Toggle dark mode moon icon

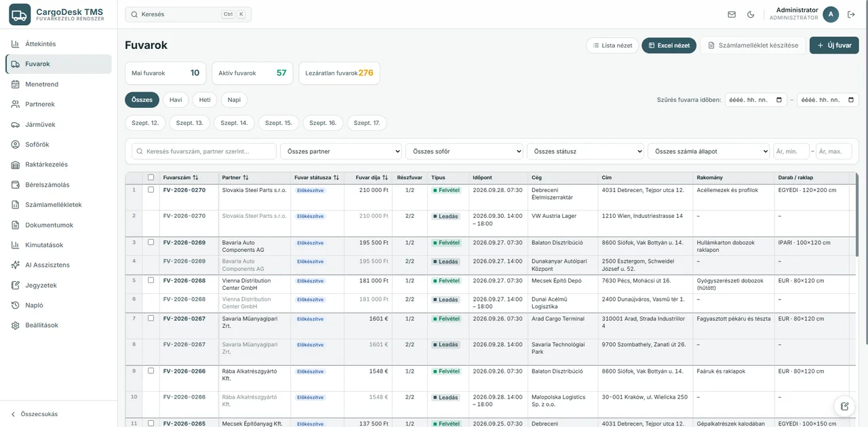751,14
